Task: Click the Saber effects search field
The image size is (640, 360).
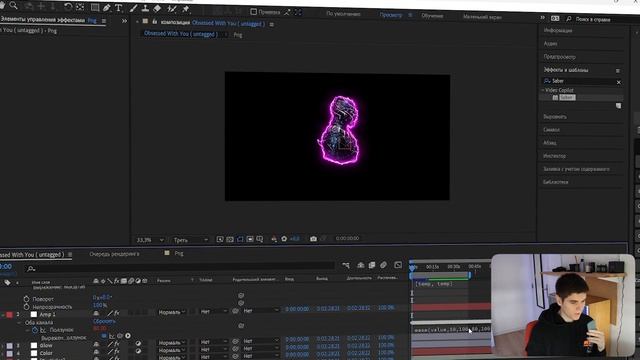Action: (x=582, y=81)
